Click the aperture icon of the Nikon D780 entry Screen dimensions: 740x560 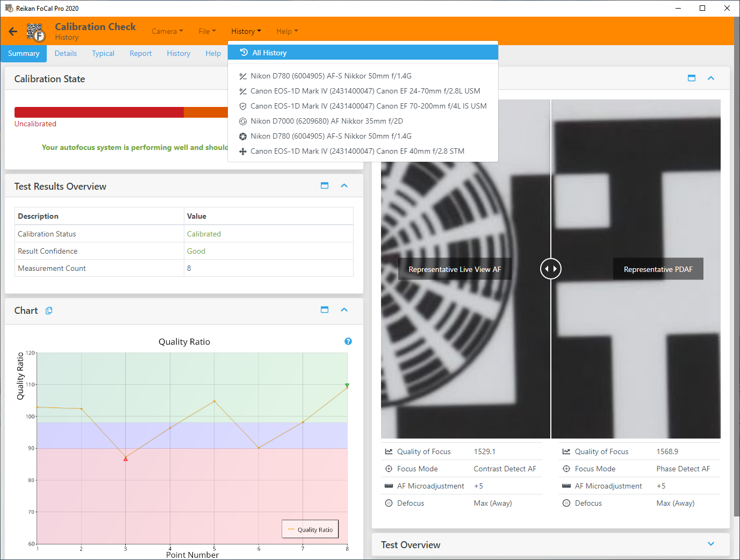pos(243,137)
